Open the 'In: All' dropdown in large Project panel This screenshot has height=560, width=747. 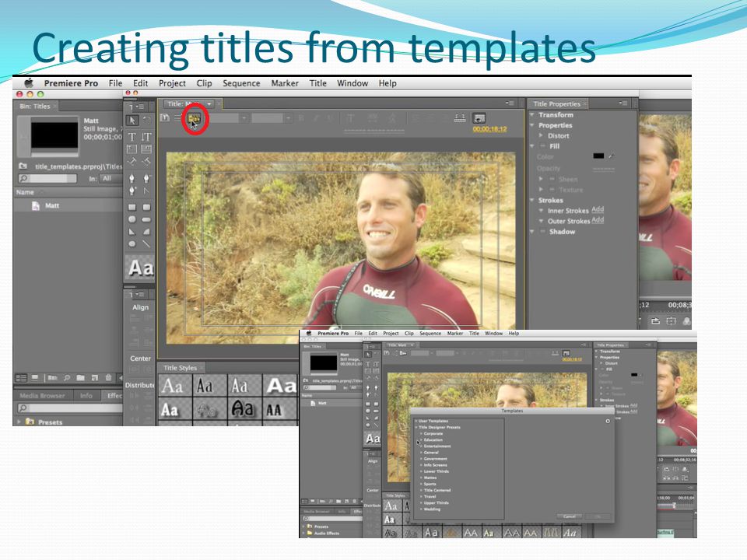(111, 178)
